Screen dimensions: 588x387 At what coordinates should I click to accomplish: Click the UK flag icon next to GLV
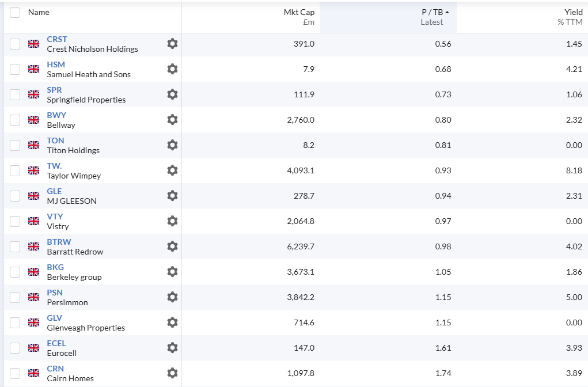point(34,322)
